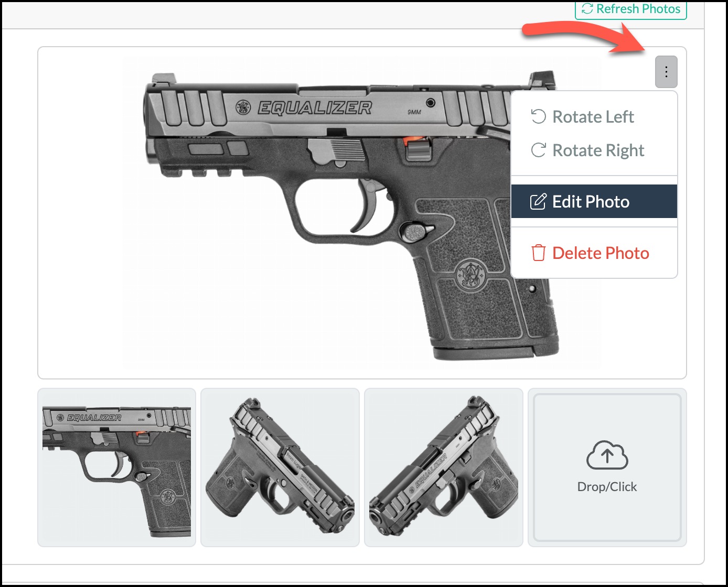The image size is (728, 587).
Task: Select the third pistol thumbnail
Action: click(x=444, y=468)
